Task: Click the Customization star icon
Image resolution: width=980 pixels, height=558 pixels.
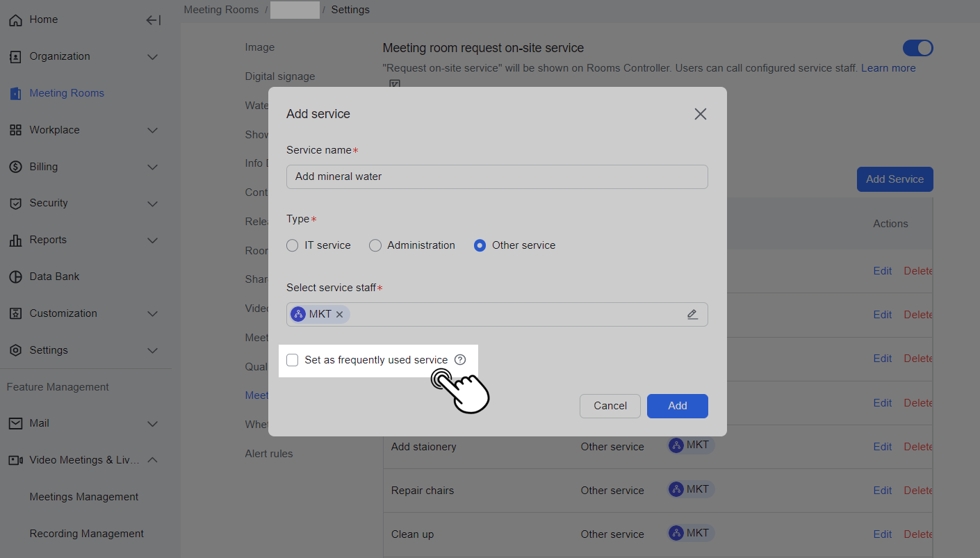Action: [x=15, y=313]
